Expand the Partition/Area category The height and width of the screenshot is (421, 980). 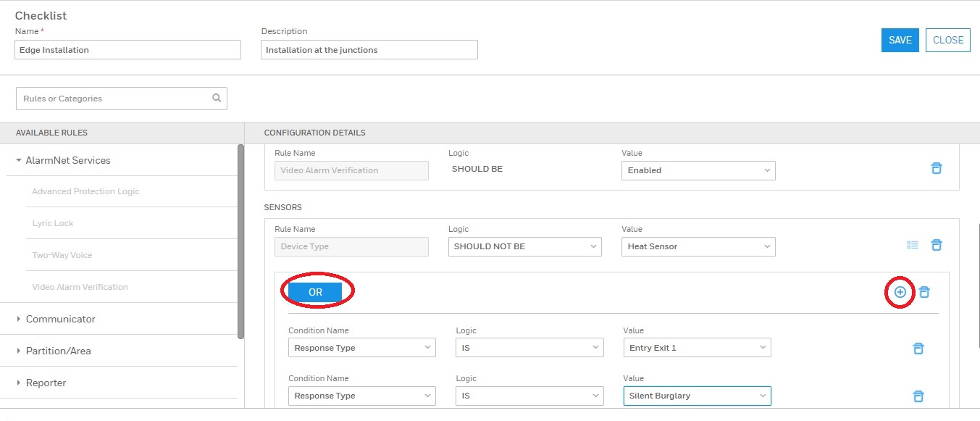tap(19, 351)
